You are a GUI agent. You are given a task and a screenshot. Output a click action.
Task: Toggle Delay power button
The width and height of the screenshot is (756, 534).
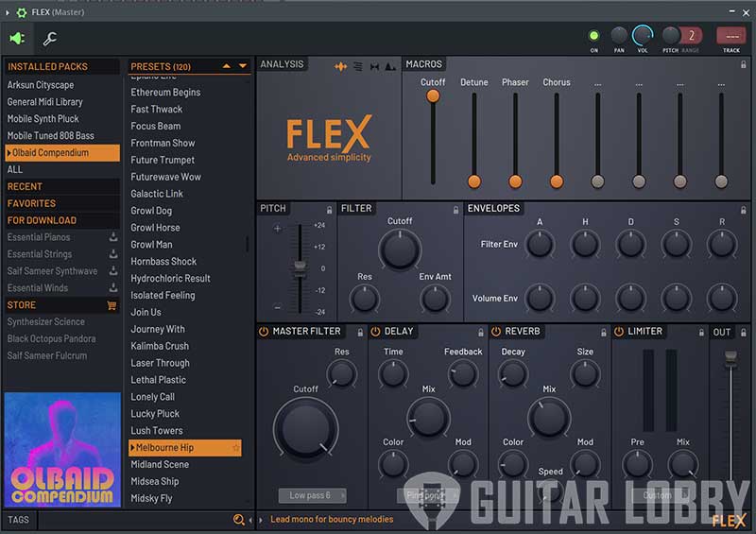[x=375, y=332]
